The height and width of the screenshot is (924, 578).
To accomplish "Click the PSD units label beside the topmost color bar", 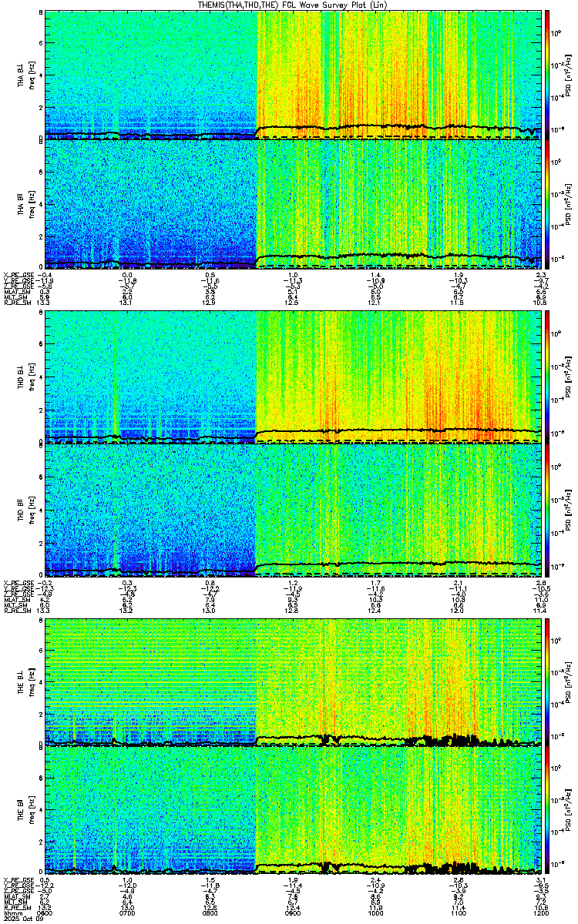I will 567,73.
